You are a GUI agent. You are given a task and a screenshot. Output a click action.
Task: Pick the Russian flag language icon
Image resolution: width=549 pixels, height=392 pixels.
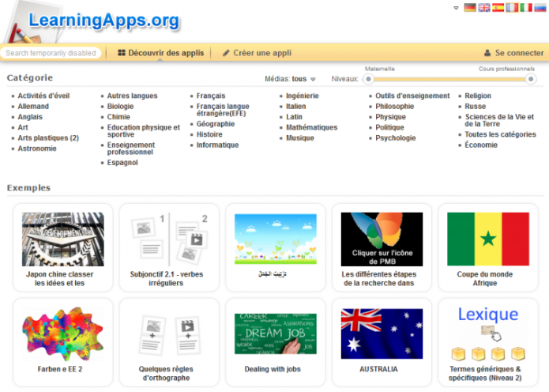click(540, 8)
